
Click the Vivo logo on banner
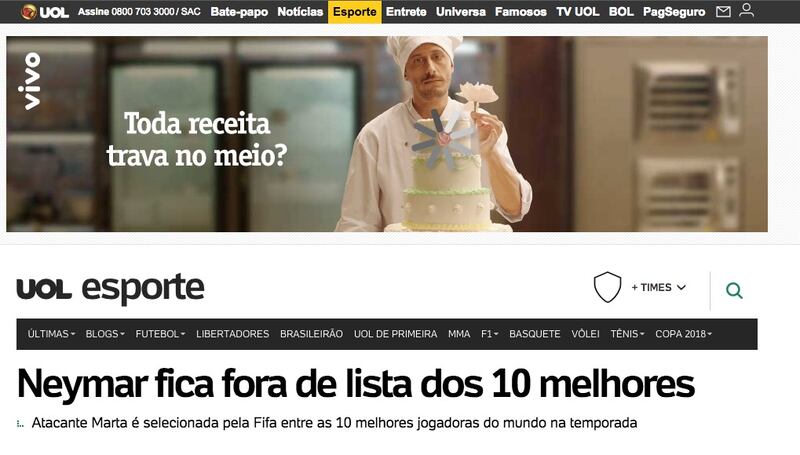pyautogui.click(x=32, y=81)
